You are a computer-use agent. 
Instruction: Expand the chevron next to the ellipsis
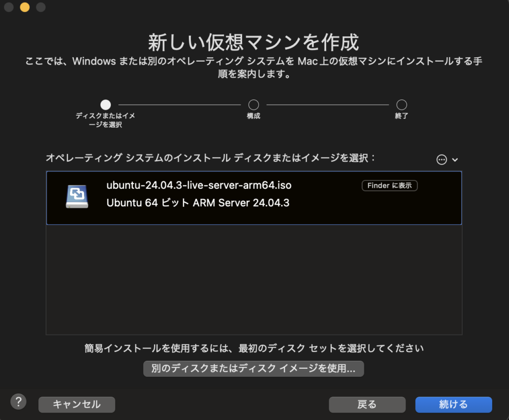455,160
